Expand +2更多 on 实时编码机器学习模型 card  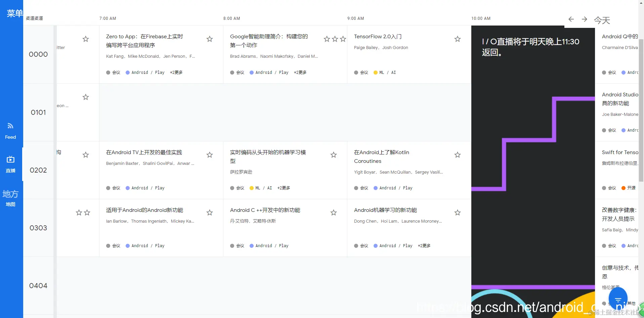[283, 188]
